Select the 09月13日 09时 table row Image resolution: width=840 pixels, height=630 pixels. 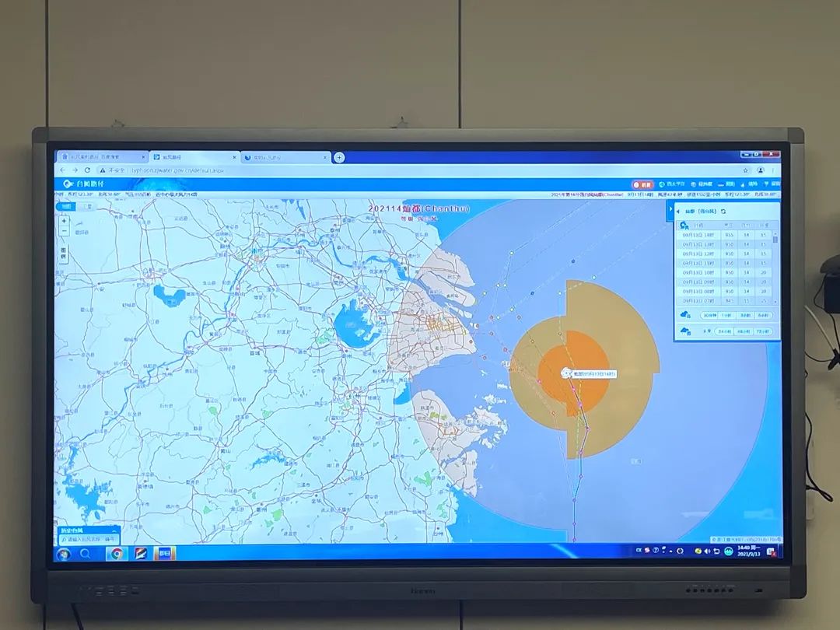tap(724, 282)
